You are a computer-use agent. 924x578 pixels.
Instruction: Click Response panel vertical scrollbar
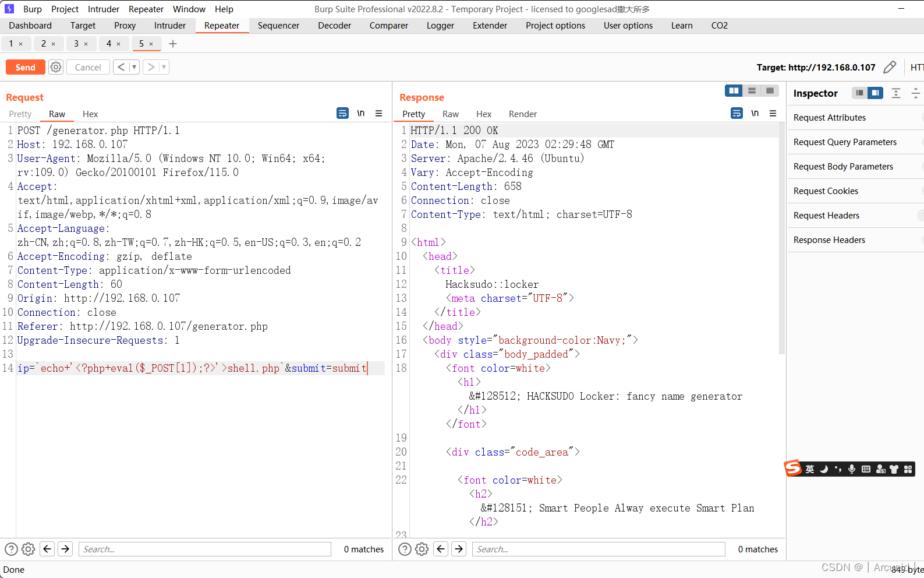pos(782,239)
